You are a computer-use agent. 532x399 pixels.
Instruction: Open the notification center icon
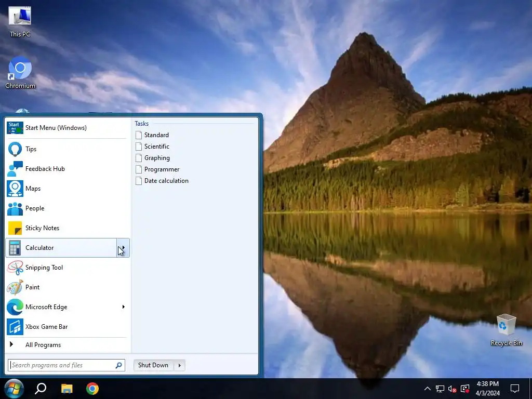pos(515,389)
